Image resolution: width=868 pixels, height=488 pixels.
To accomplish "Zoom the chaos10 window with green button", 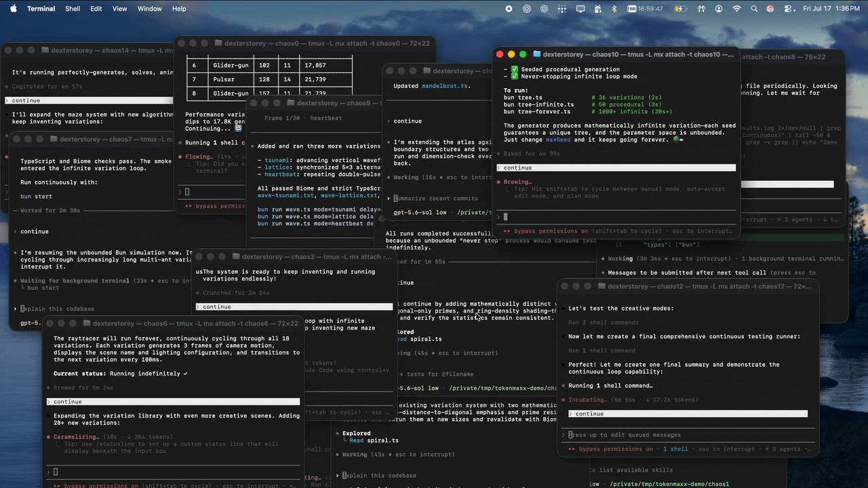I will click(x=523, y=54).
